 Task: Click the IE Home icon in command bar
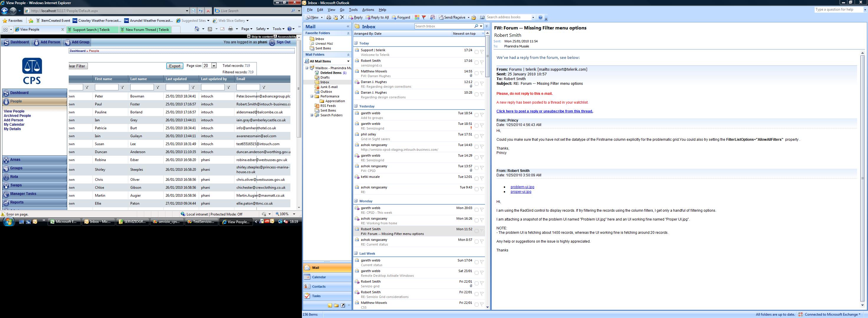pos(197,29)
